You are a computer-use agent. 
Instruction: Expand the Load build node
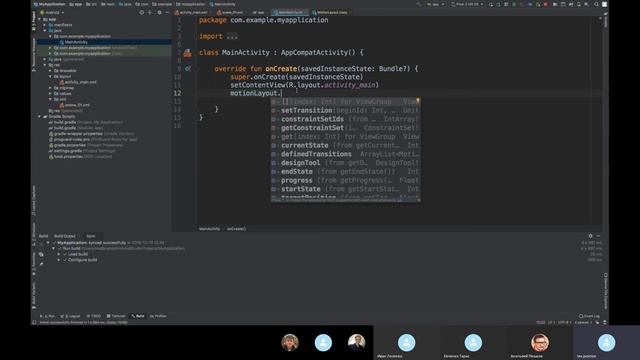coord(59,254)
